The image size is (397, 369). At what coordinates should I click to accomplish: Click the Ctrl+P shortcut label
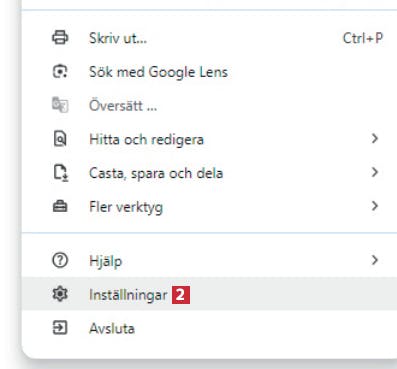point(363,38)
